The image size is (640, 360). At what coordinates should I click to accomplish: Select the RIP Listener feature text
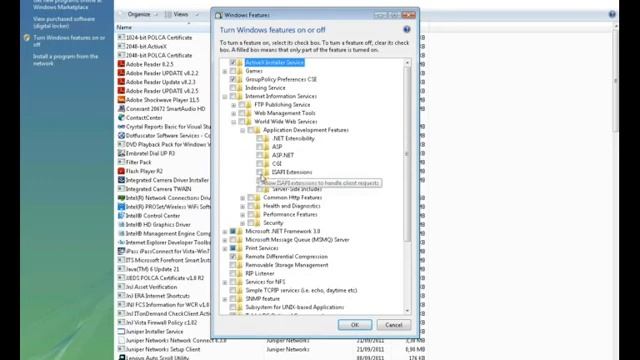[260, 273]
